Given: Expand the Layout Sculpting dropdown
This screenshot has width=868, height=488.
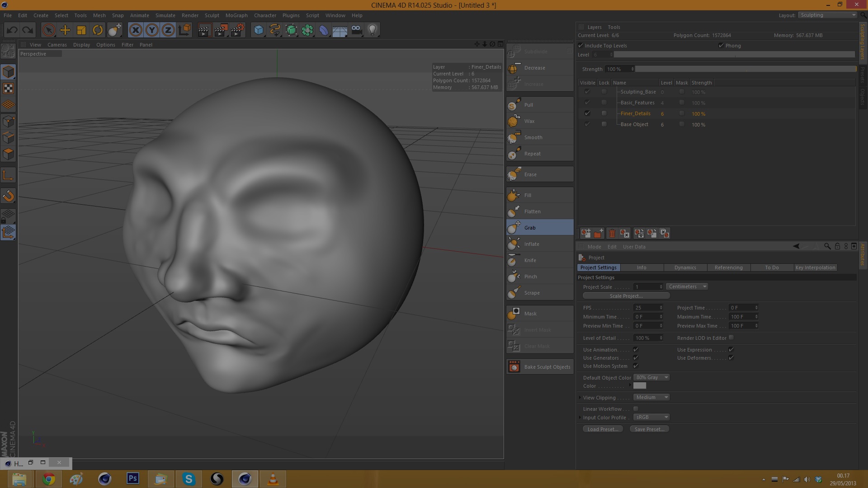Looking at the screenshot, I should pyautogui.click(x=827, y=15).
